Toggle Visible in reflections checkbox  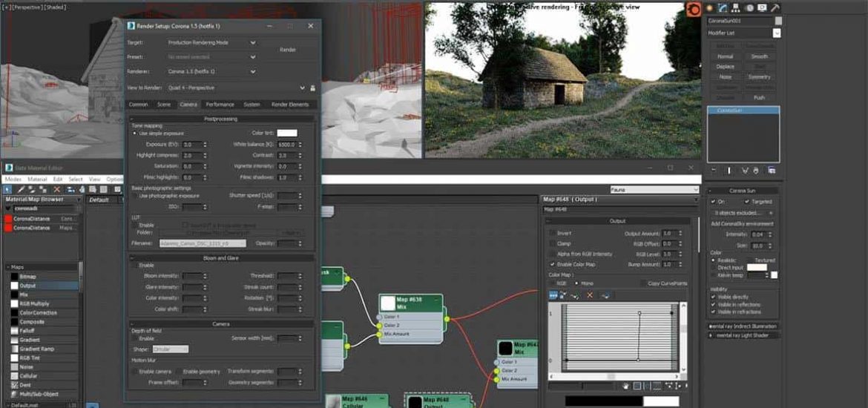(713, 304)
